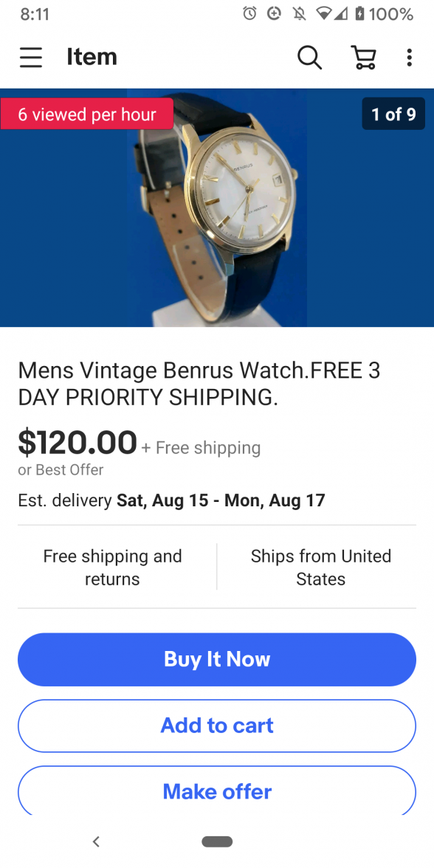
Task: Tap the 1 of 9 image counter
Action: coord(393,114)
